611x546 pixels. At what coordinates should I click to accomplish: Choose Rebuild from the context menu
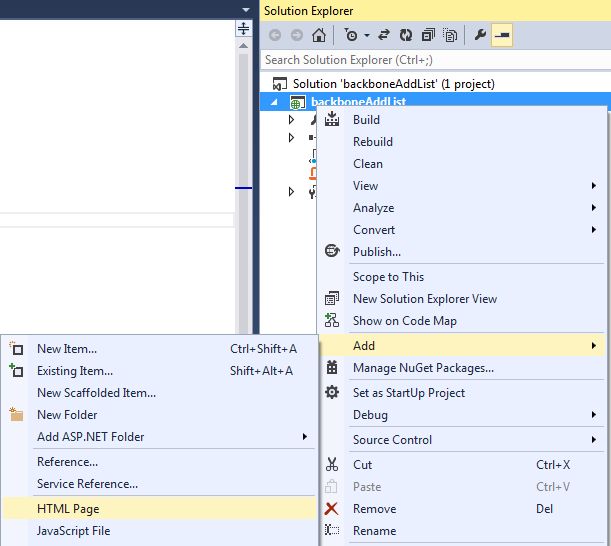[x=461, y=142]
